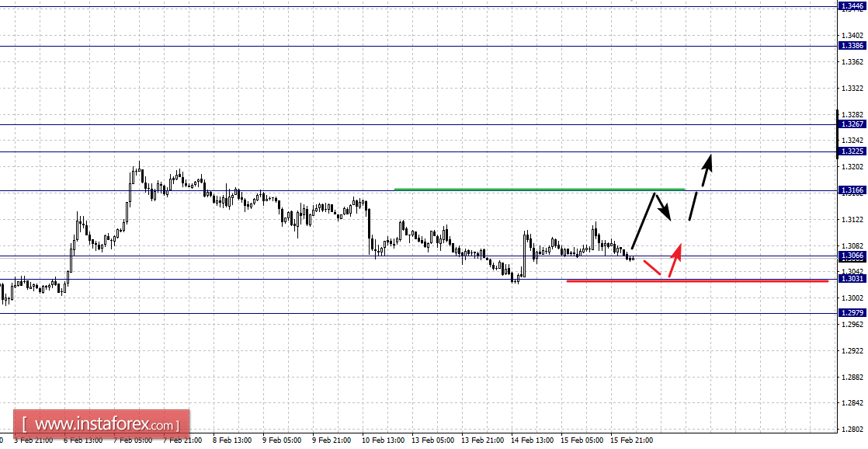The height and width of the screenshot is (449, 868).
Task: Click the 6 Feb 13:00 time label
Action: 83,440
